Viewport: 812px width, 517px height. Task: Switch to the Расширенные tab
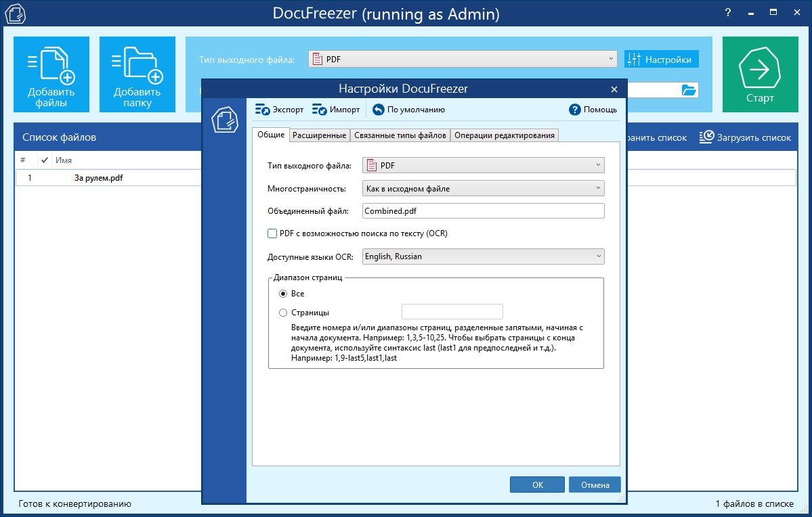(320, 135)
